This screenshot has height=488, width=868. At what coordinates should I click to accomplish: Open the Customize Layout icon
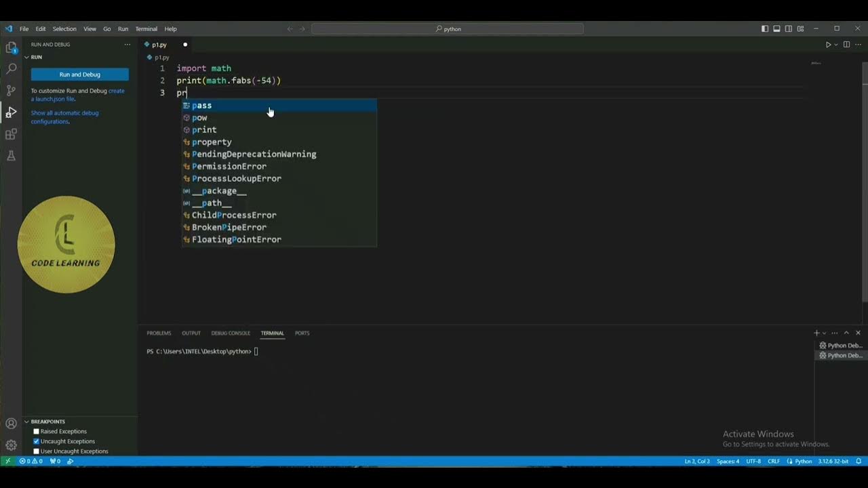(x=800, y=28)
